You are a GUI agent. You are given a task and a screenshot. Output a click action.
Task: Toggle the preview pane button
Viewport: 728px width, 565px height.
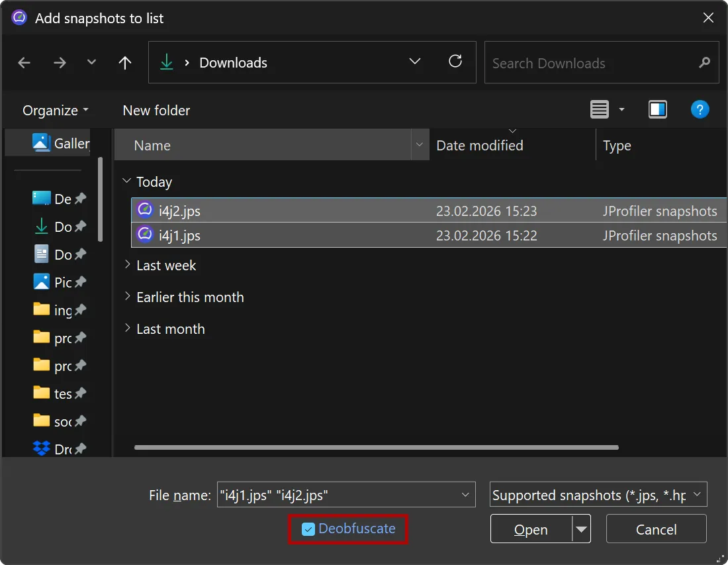click(x=657, y=109)
